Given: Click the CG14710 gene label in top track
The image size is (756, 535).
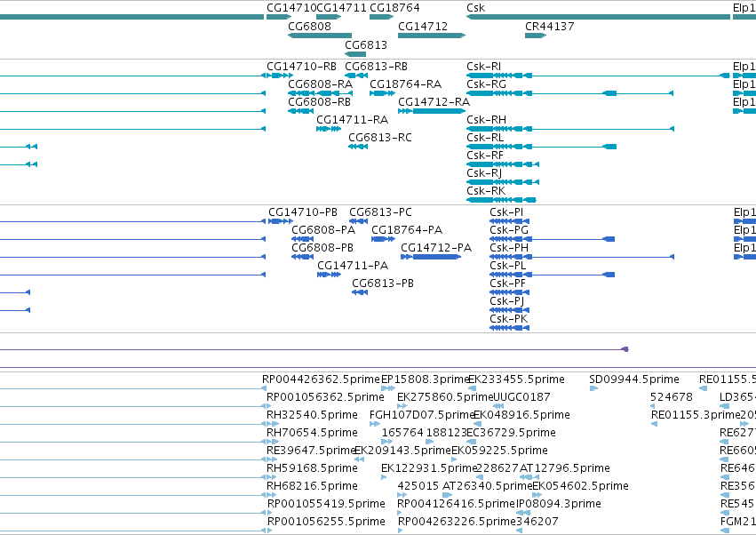Looking at the screenshot, I should click(x=291, y=8).
